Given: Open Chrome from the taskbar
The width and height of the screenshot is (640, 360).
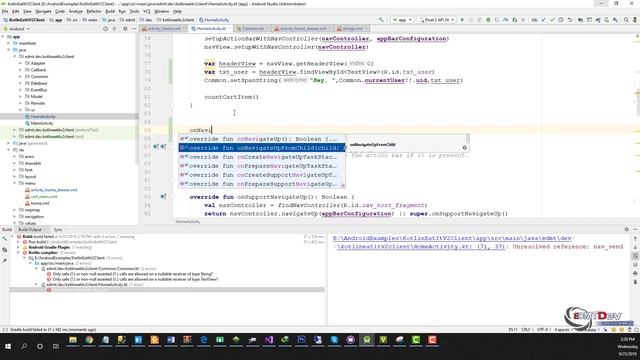Looking at the screenshot, I should (x=89, y=340).
